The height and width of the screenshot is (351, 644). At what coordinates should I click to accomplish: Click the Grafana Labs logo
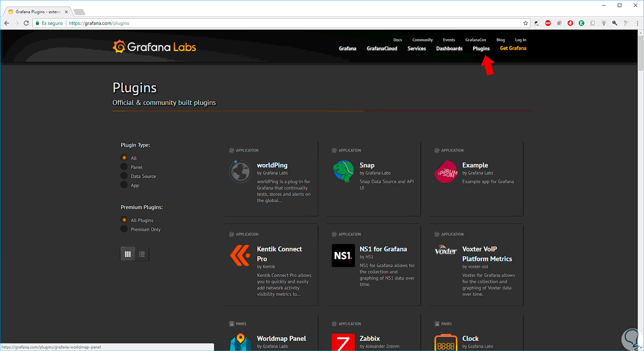(155, 47)
